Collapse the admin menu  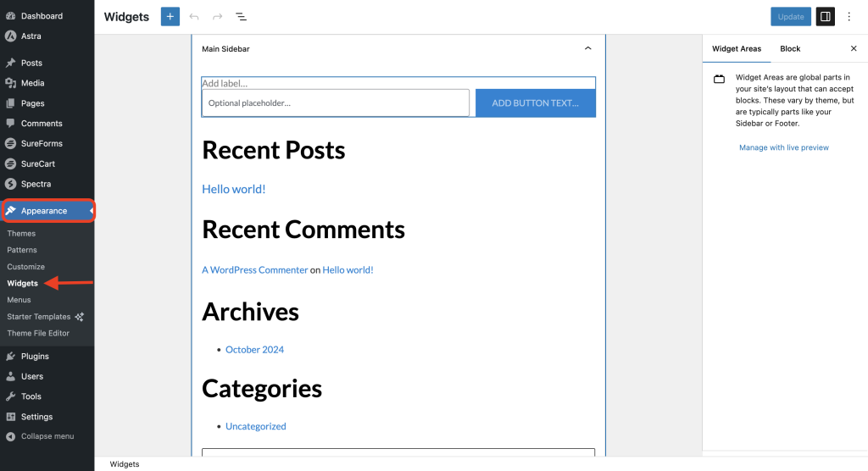point(47,436)
